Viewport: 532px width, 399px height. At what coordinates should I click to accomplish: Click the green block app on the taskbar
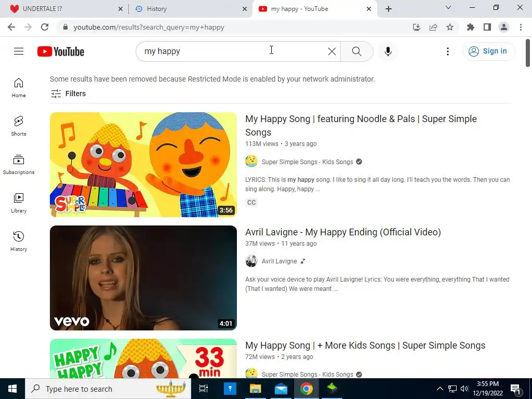pyautogui.click(x=332, y=389)
